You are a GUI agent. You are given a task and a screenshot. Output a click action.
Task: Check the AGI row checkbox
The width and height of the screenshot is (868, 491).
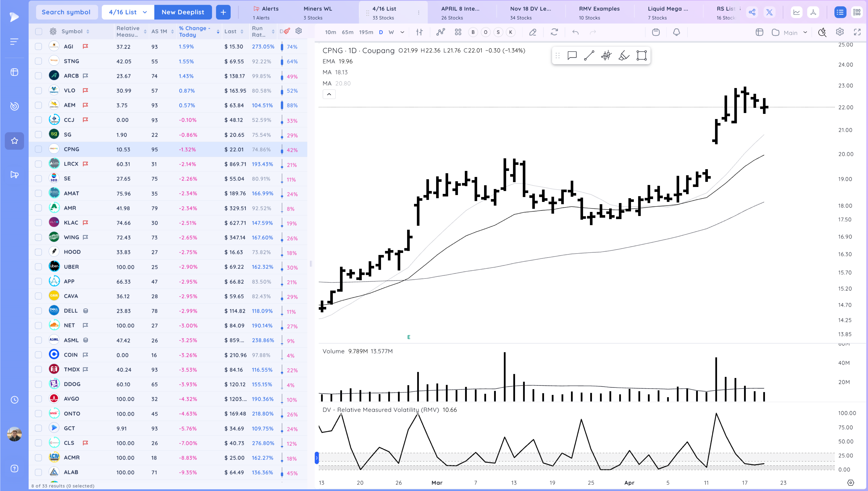pos(38,47)
